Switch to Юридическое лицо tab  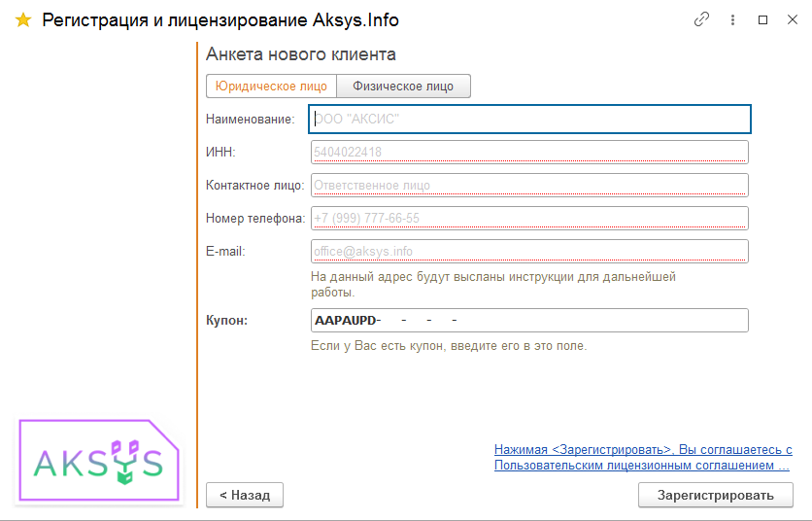point(271,87)
